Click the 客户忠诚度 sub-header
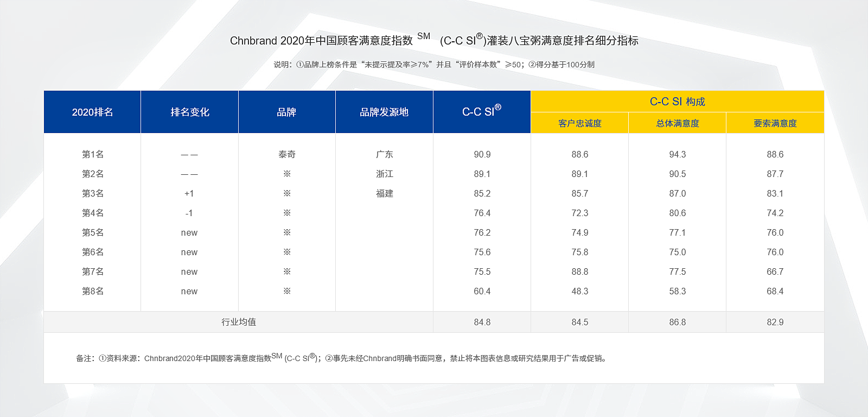This screenshot has width=868, height=417. (x=579, y=123)
